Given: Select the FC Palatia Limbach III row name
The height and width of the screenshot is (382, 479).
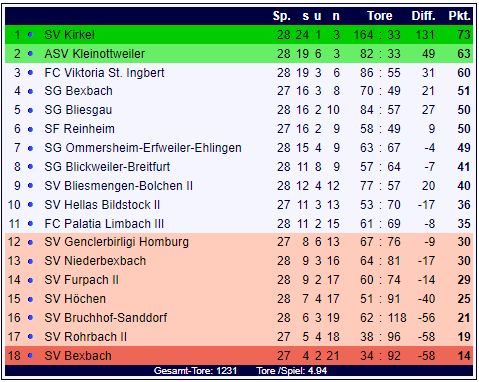Looking at the screenshot, I should pyautogui.click(x=104, y=223).
